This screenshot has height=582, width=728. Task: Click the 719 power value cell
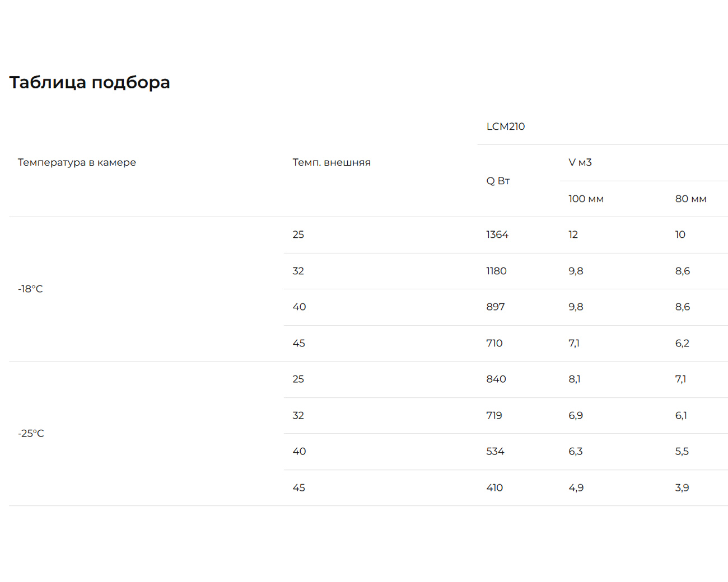(494, 415)
